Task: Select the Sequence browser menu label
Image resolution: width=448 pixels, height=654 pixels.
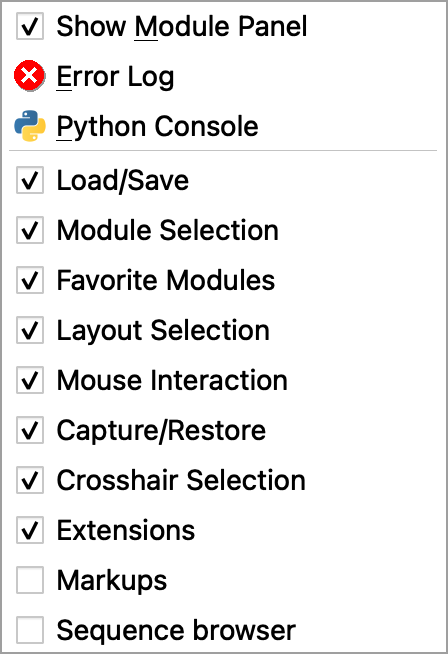Action: coord(176,630)
